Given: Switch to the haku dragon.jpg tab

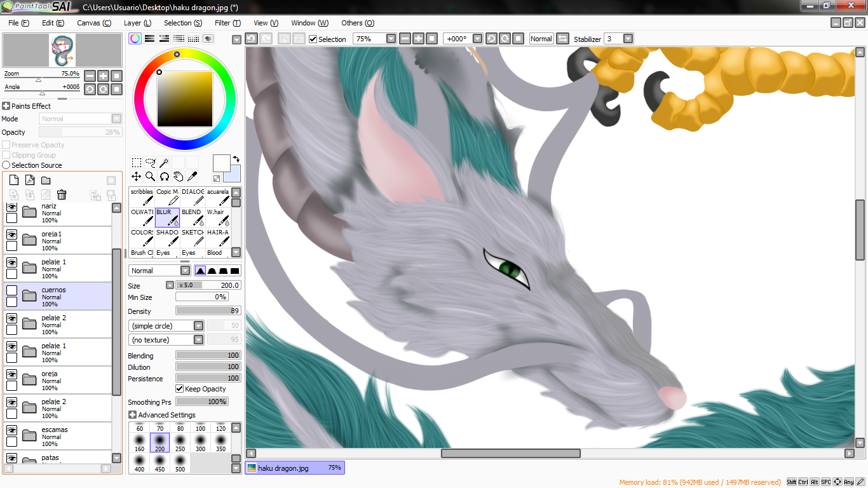Looking at the screenshot, I should point(295,468).
